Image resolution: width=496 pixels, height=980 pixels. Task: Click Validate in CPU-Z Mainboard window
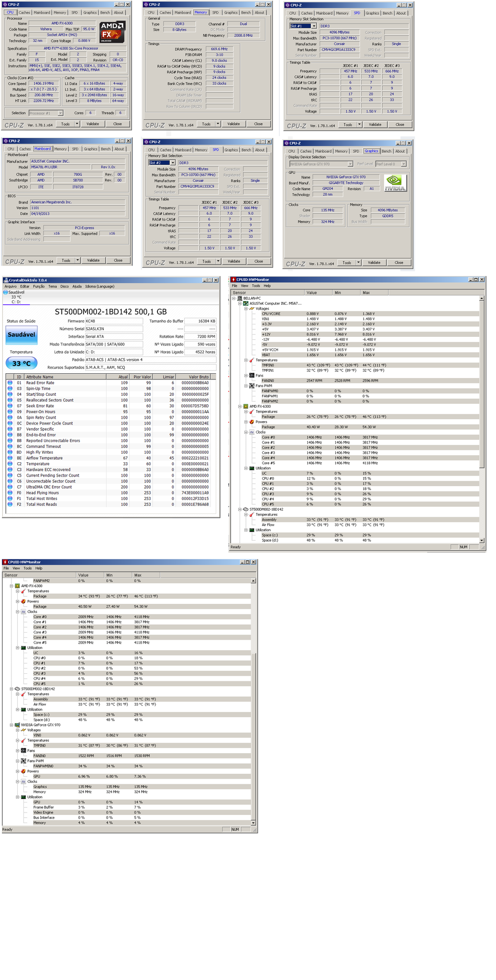(93, 260)
